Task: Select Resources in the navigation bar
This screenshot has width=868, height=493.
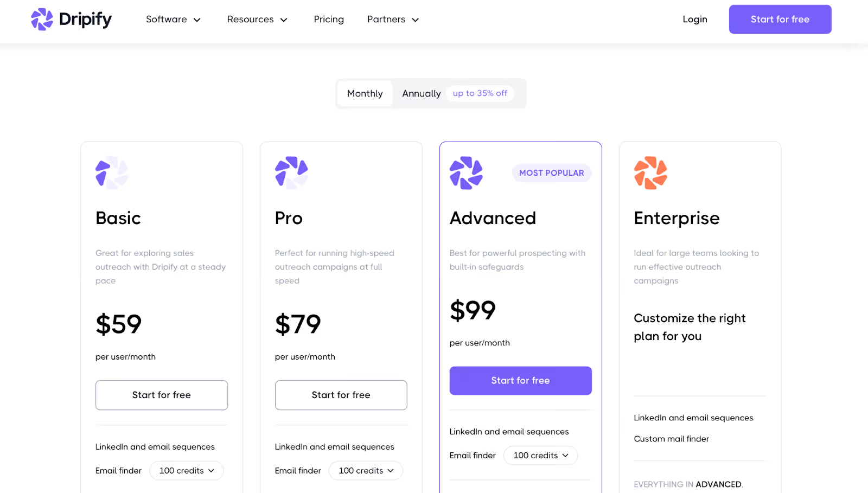Action: click(x=250, y=19)
